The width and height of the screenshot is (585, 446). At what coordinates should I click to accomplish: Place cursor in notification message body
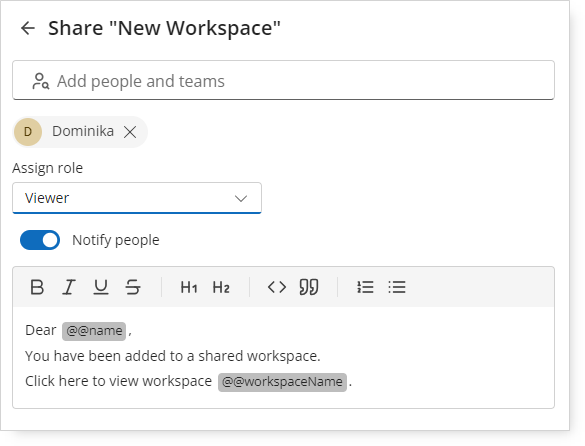(284, 357)
